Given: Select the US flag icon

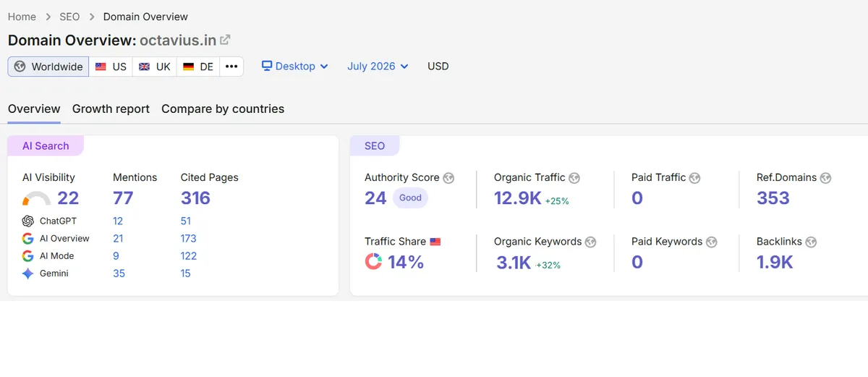Looking at the screenshot, I should (101, 67).
